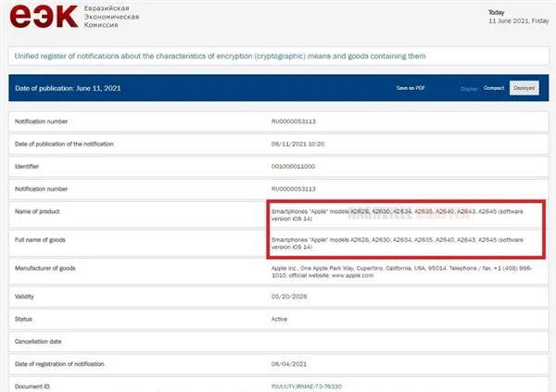This screenshot has height=392, width=556.
Task: Click the Manufacturer of goods value
Action: [x=401, y=272]
